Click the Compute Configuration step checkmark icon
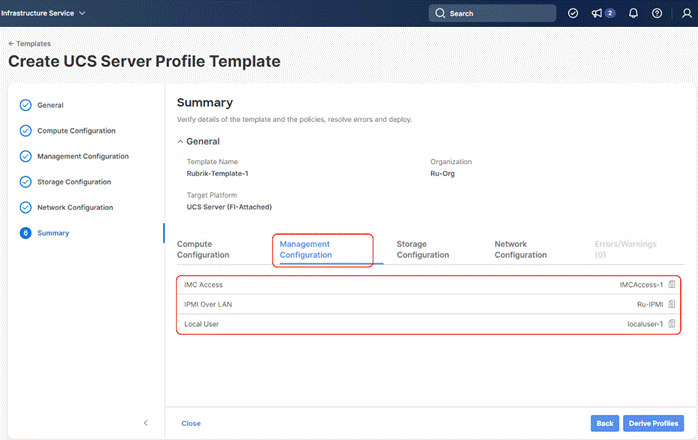This screenshot has height=440, width=698. point(25,130)
